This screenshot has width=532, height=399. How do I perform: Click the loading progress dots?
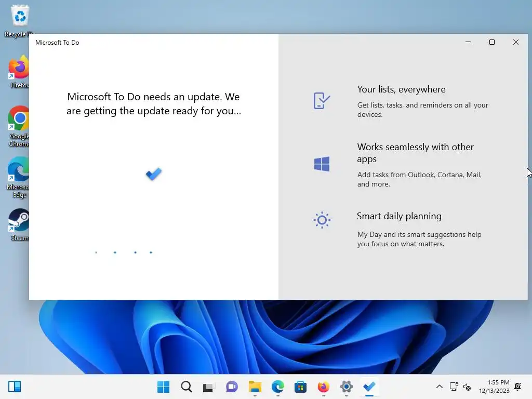coord(124,252)
